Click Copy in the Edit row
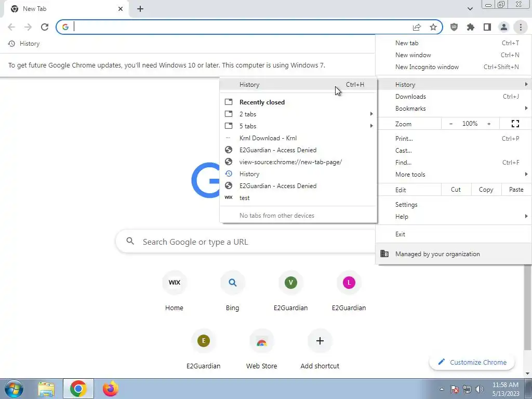Viewport: 532px width, 399px height. point(486,190)
